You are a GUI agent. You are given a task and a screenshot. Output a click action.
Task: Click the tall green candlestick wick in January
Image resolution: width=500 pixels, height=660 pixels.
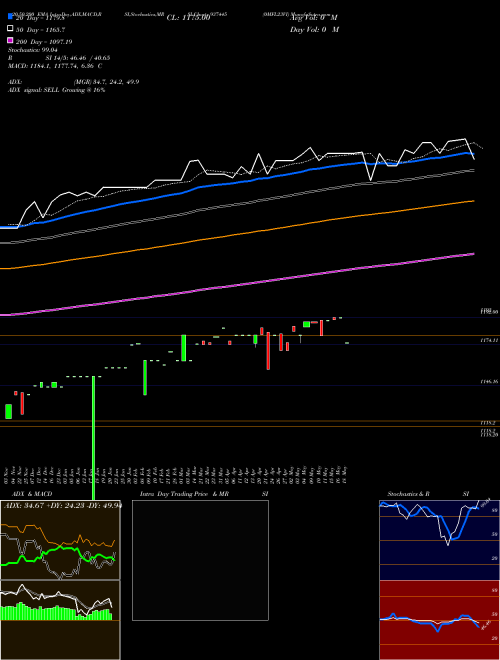click(93, 438)
